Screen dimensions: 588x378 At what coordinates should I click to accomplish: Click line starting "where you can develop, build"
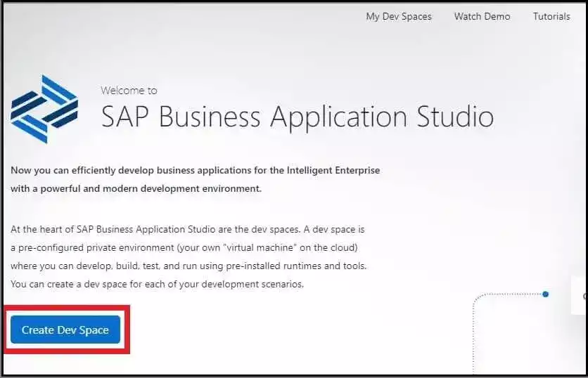[188, 266]
